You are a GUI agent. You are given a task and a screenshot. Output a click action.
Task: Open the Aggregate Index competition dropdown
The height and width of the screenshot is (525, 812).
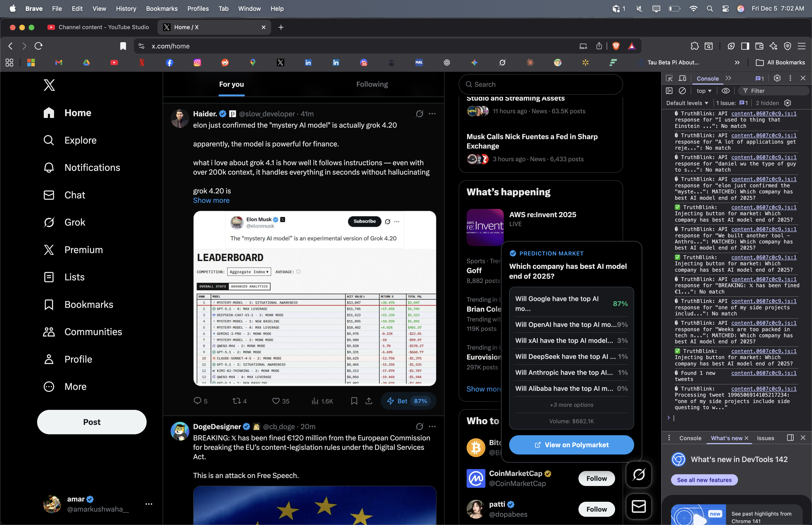(249, 272)
